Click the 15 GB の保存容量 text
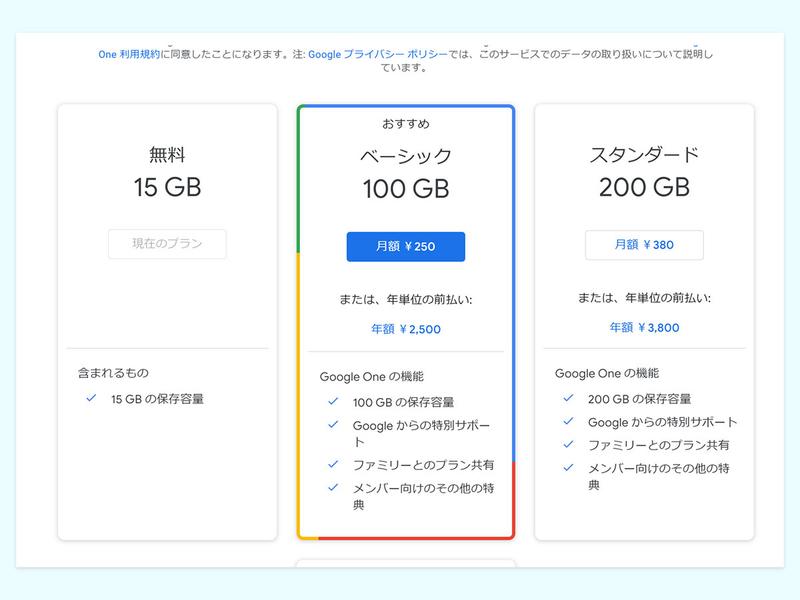The image size is (800, 600). point(157,399)
